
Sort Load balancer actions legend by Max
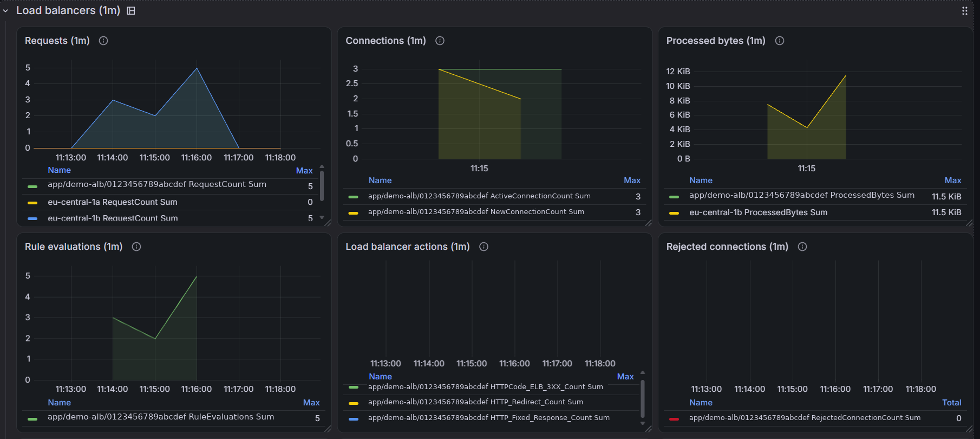pos(625,377)
